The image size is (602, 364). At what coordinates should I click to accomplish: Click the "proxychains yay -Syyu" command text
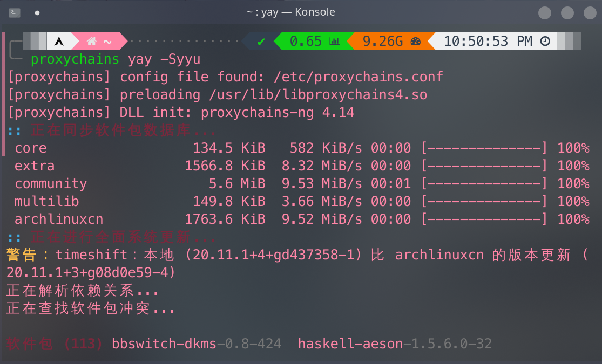point(115,59)
